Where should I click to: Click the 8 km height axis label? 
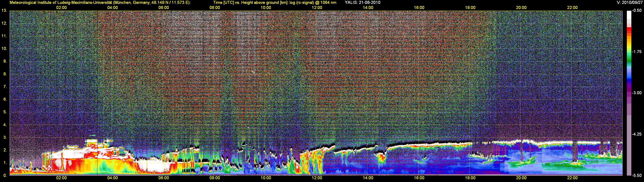coord(5,74)
